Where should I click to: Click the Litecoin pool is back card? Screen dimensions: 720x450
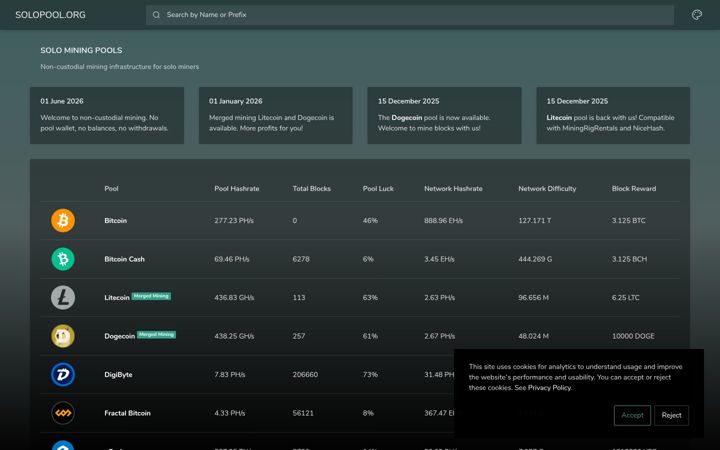point(613,115)
